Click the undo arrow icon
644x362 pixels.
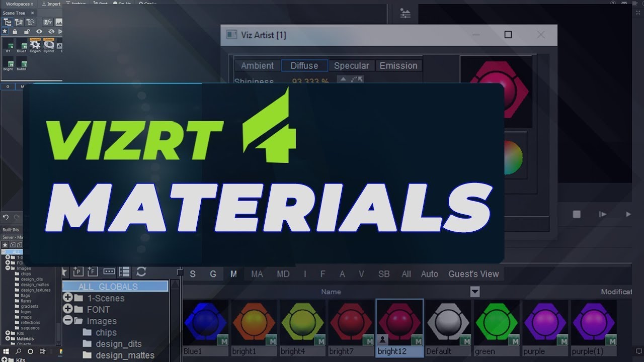click(6, 217)
